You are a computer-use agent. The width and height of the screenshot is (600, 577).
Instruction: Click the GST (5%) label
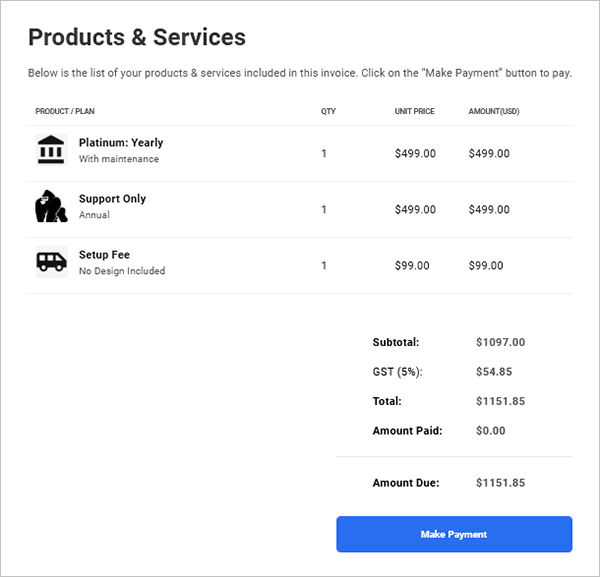398,372
